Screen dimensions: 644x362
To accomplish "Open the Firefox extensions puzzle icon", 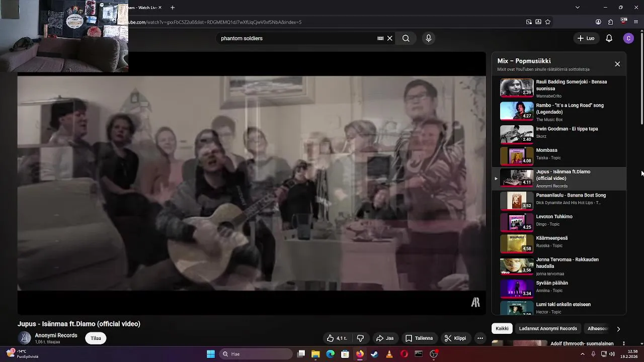I will [x=610, y=22].
